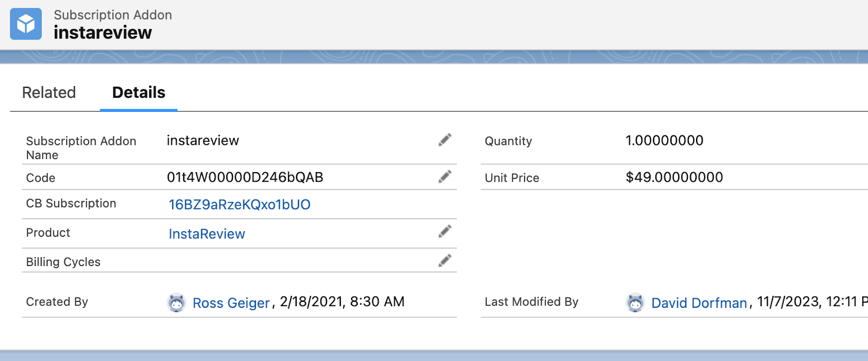Edit Product field using pencil icon
Screen dimensions: 868x361
tap(445, 232)
